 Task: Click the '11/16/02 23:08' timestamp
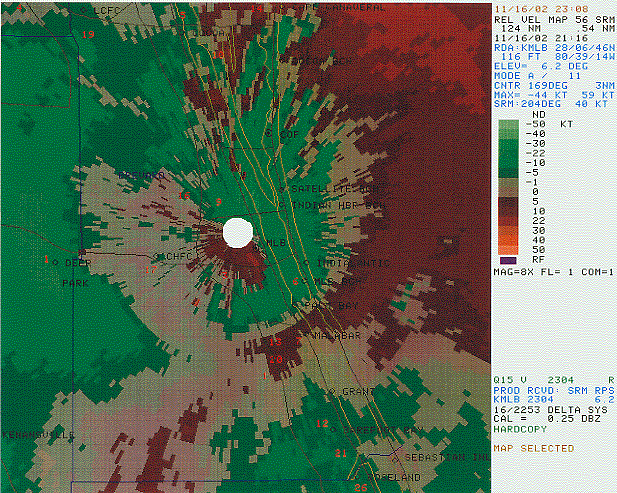[x=541, y=9]
